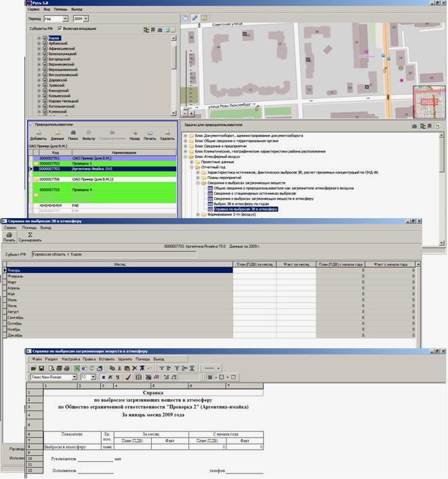Screen dimensions: 448x479
Task: Toggle the Включая входящие checkbox
Action: click(x=60, y=29)
